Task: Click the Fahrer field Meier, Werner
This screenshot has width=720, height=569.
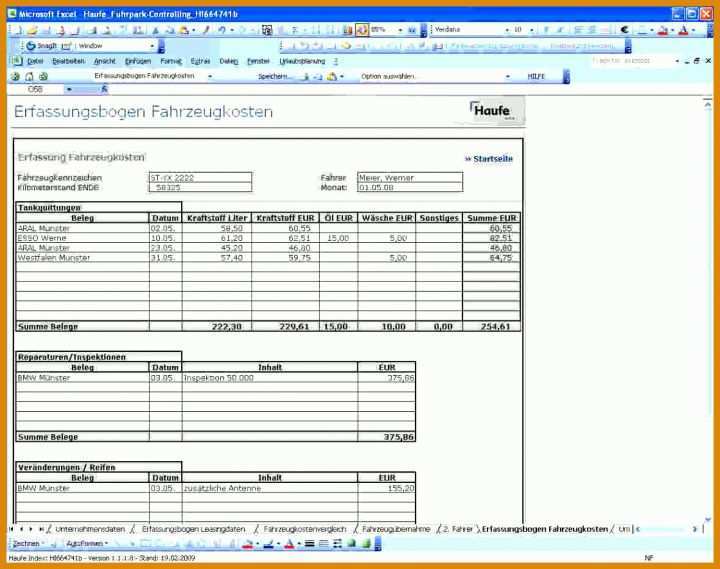Action: tap(410, 178)
